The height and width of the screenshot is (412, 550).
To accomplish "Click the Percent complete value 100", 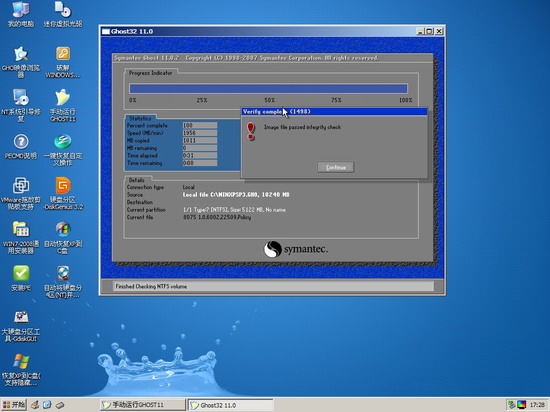I will tap(200, 125).
